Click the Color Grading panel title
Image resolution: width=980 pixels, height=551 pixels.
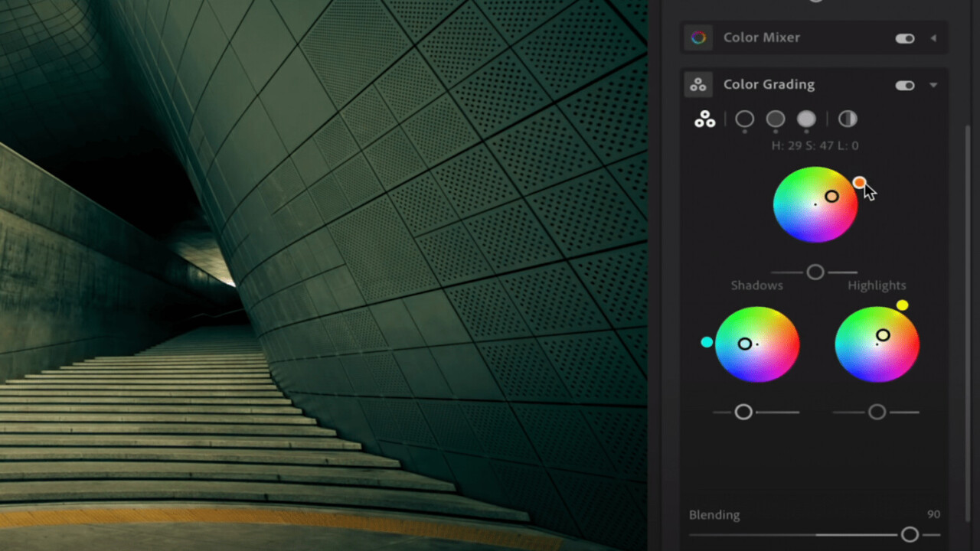pyautogui.click(x=769, y=85)
